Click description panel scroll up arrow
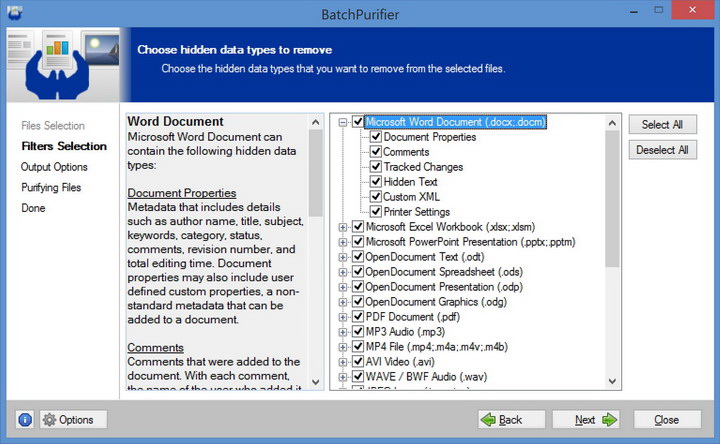 (x=315, y=122)
